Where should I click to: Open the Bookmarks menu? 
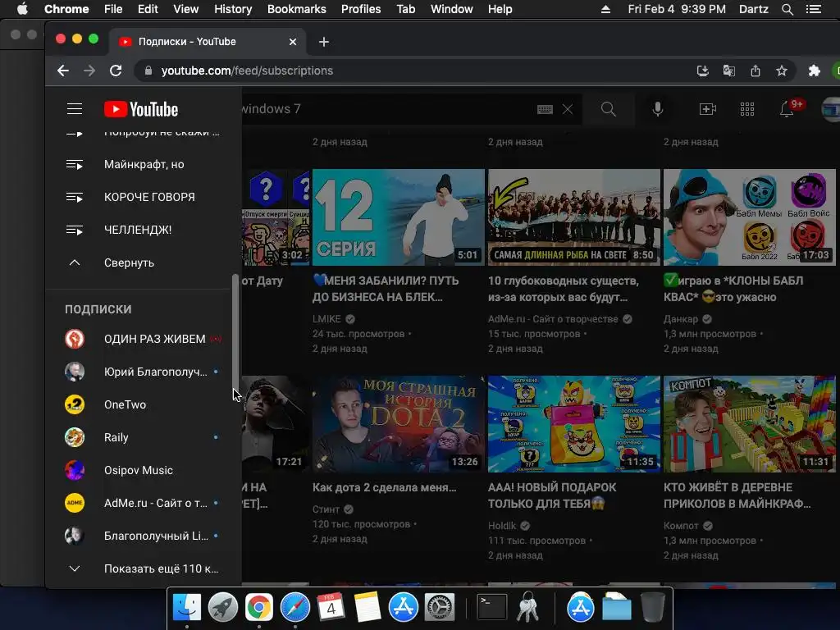click(297, 9)
